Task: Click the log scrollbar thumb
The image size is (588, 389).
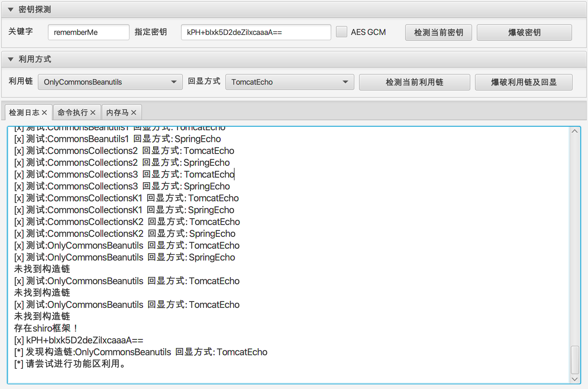Action: (575, 360)
